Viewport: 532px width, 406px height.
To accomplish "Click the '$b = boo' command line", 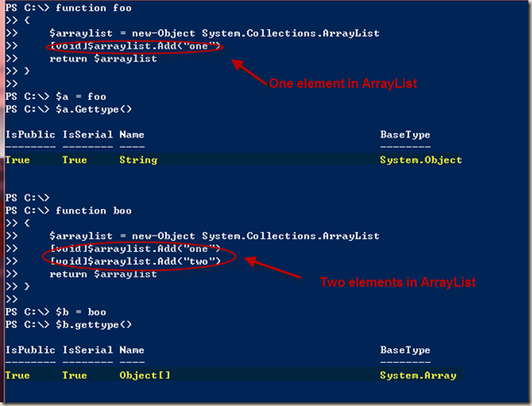I will [56, 312].
